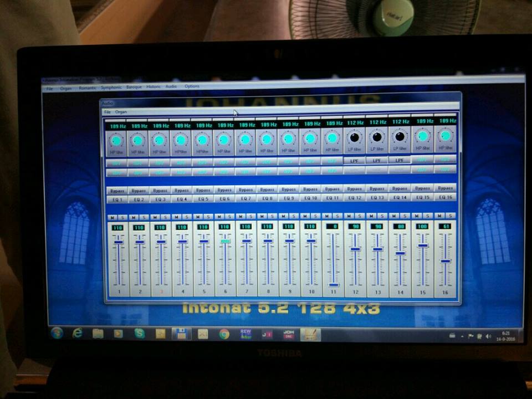This screenshot has height=399, width=532.
Task: Mute channel 5 using the M button
Action: pyautogui.click(x=198, y=217)
